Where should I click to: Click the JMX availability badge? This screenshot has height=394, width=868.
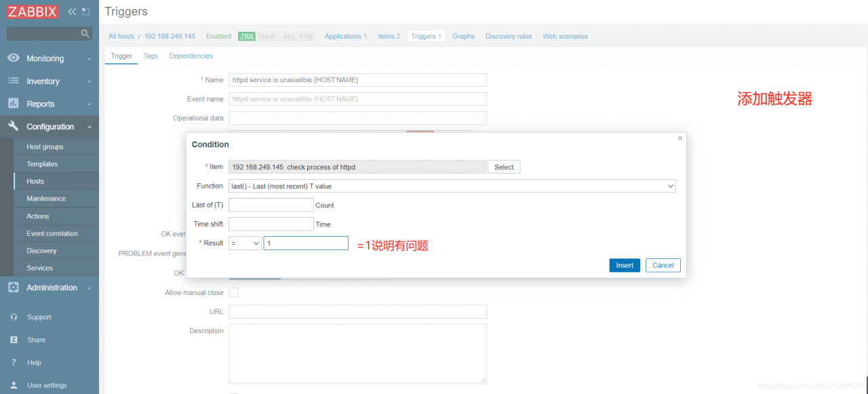[x=288, y=37]
